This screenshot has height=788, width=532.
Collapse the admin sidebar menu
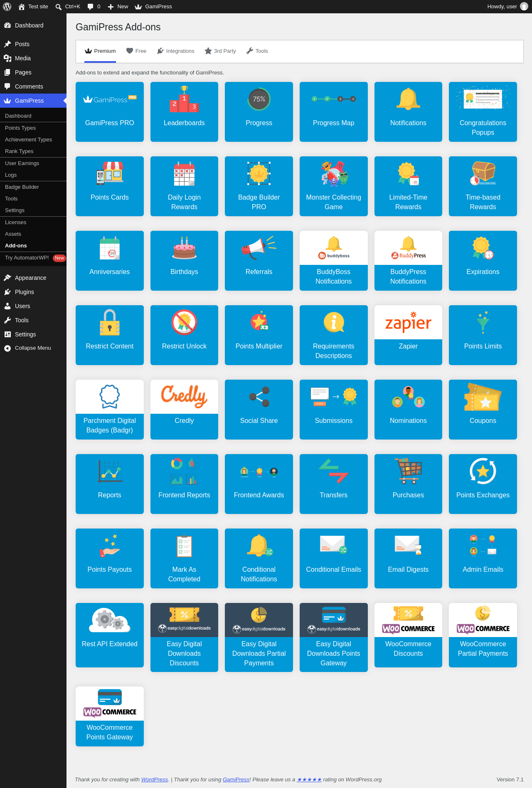coord(33,348)
